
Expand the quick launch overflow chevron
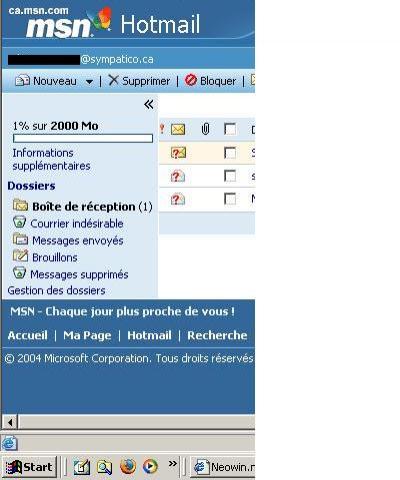pos(172,463)
